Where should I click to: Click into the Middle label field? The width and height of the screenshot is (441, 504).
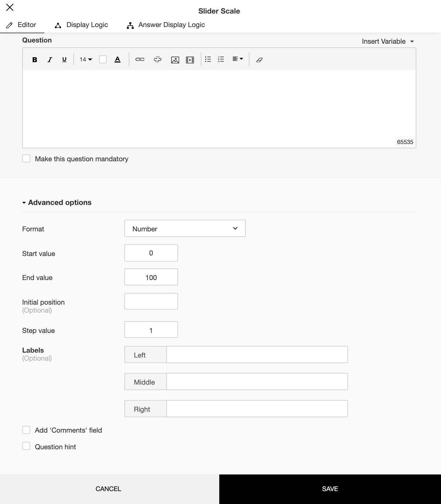click(x=257, y=382)
